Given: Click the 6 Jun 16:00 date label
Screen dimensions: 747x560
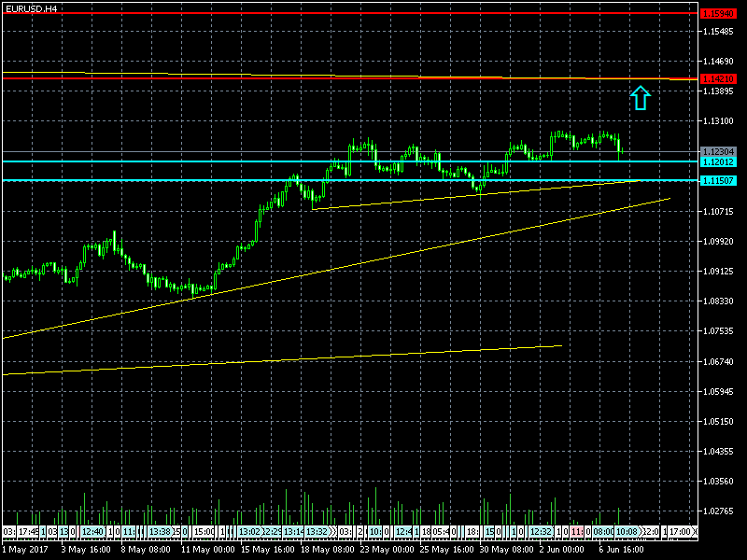Looking at the screenshot, I should click(x=622, y=550).
